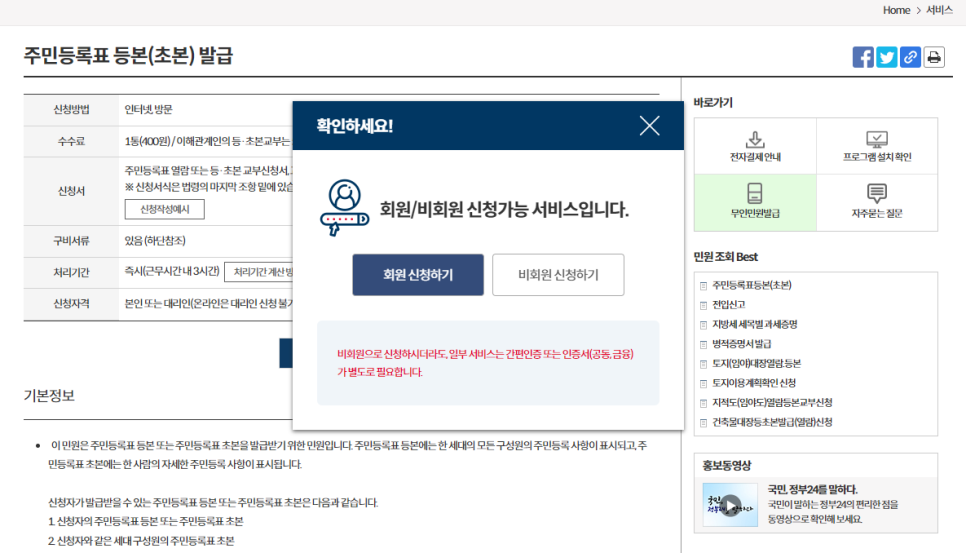
Task: Go to Home breadcrumb link
Action: [x=896, y=10]
